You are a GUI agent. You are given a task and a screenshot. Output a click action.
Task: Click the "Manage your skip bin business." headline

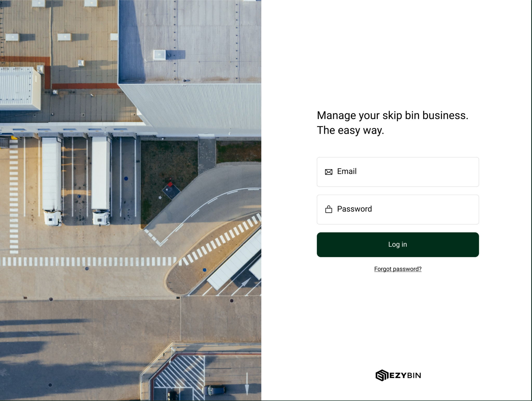click(392, 115)
